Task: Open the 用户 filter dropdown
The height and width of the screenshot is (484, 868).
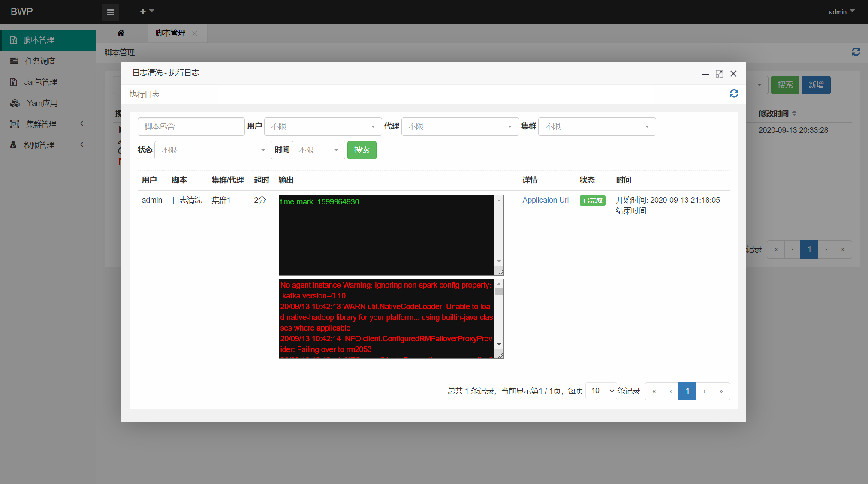Action: [x=322, y=126]
